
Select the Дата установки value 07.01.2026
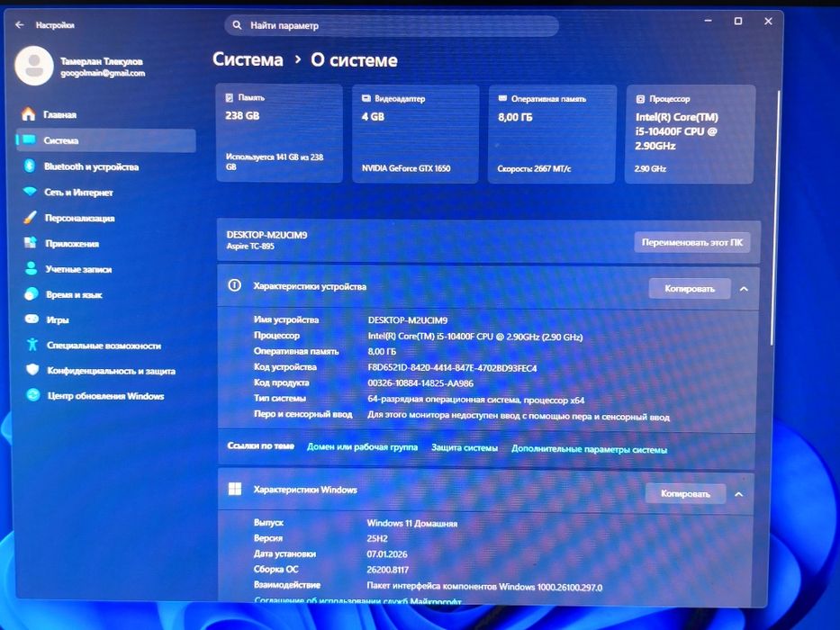(x=387, y=553)
